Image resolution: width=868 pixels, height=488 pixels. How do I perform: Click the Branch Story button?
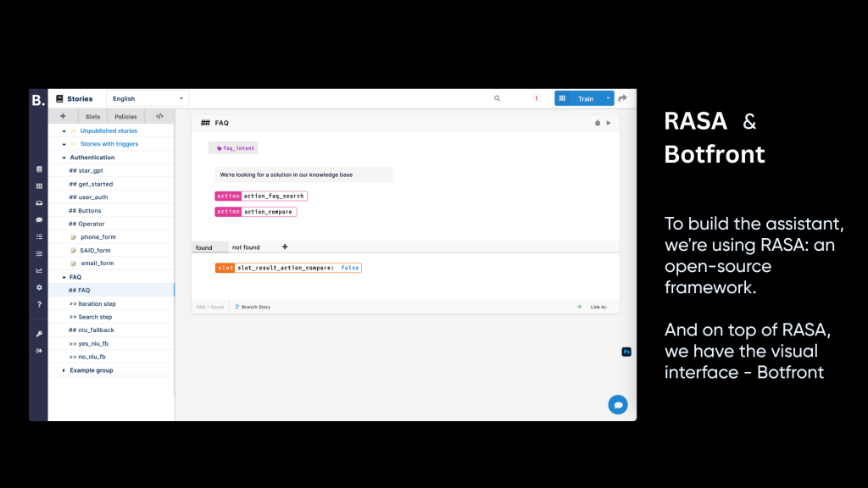[x=253, y=307]
